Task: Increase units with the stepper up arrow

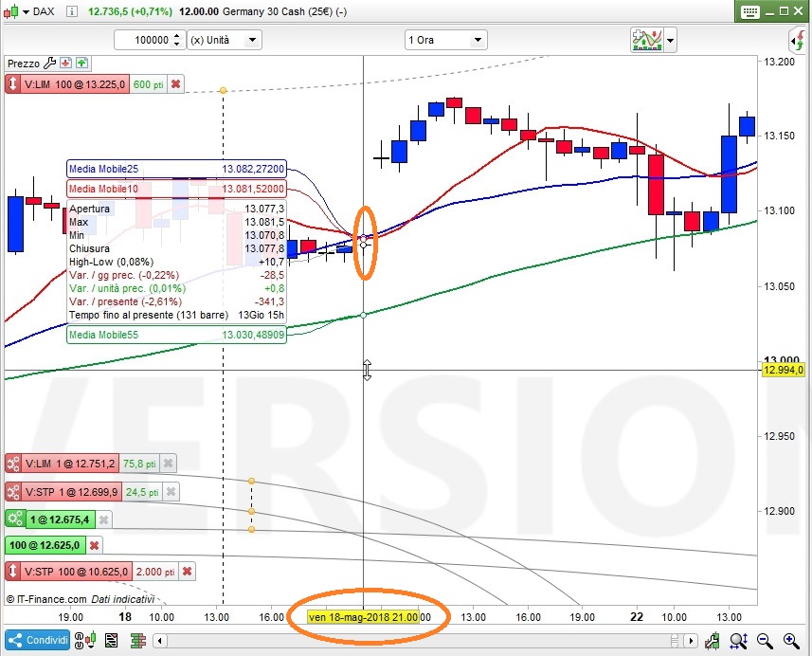Action: [177, 36]
